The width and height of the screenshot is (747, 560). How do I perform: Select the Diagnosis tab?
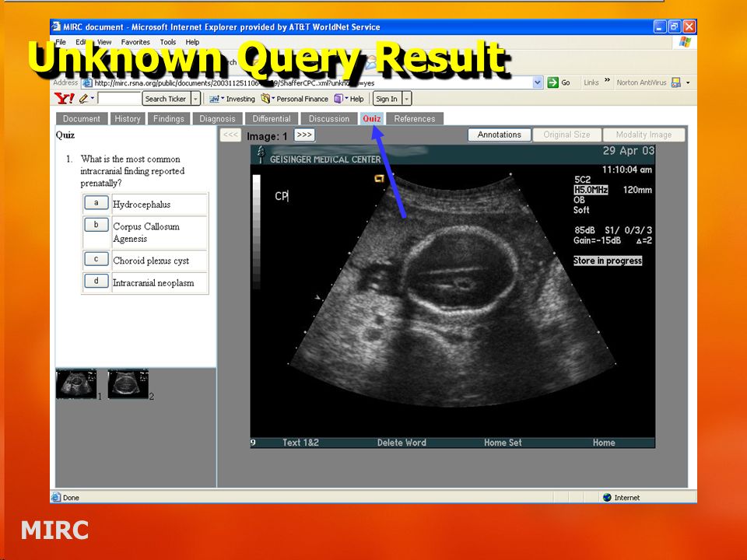pos(217,118)
